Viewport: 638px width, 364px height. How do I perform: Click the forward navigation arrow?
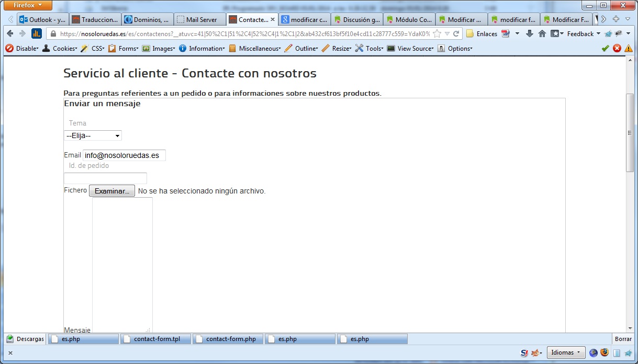pyautogui.click(x=22, y=33)
